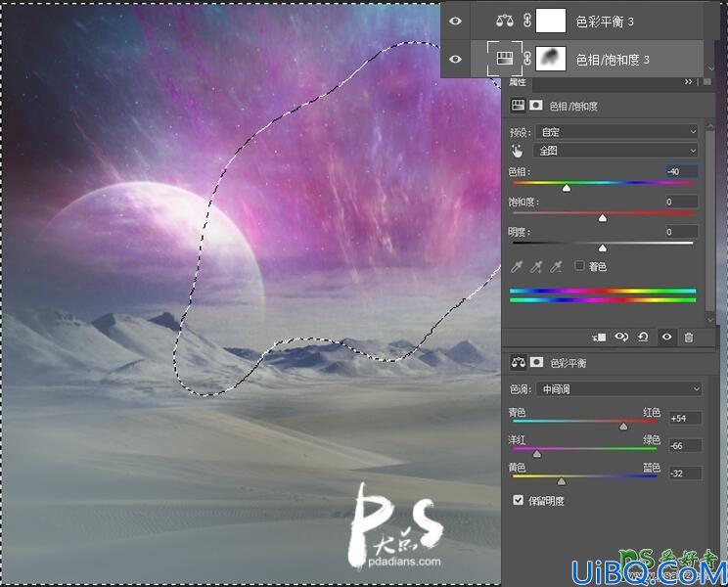This screenshot has height=587, width=728.
Task: Select the painted mask thumbnail of 色相/饱和度 3
Action: tap(551, 59)
